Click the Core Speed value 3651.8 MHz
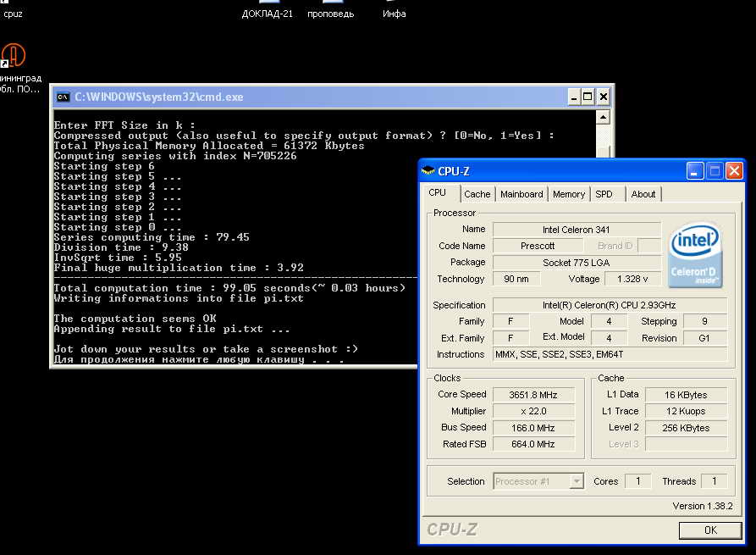Screen dimensions: 756x555 [533, 395]
